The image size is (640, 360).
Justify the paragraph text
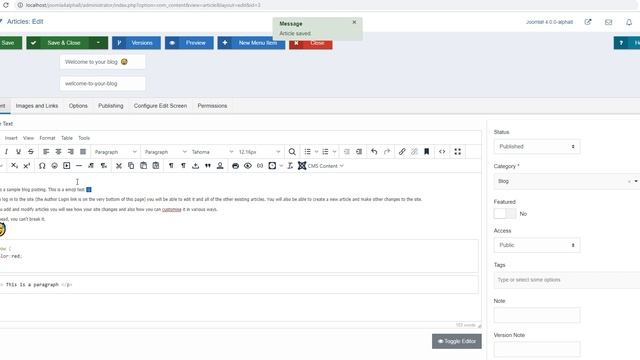[x=83, y=152]
